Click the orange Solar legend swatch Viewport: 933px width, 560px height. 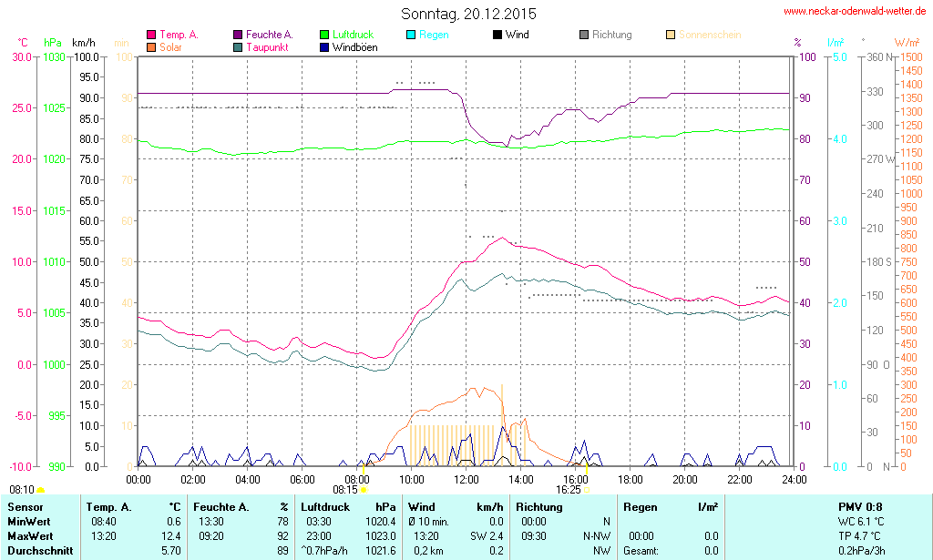(151, 46)
